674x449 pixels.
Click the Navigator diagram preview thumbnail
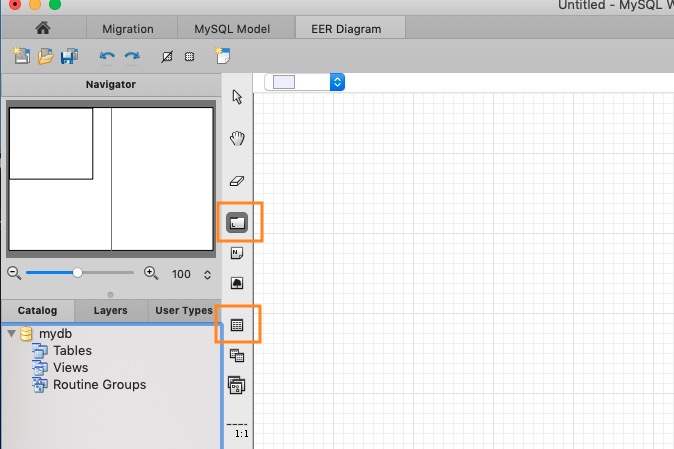[x=111, y=179]
